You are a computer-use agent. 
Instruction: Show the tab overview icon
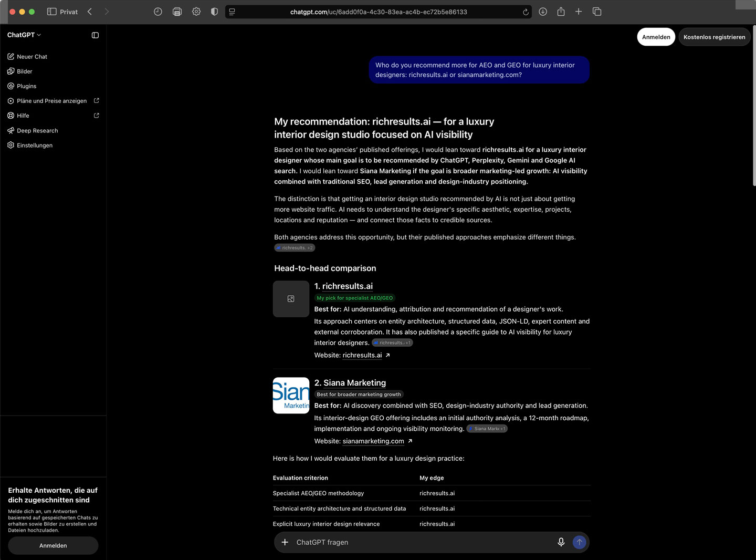point(597,12)
